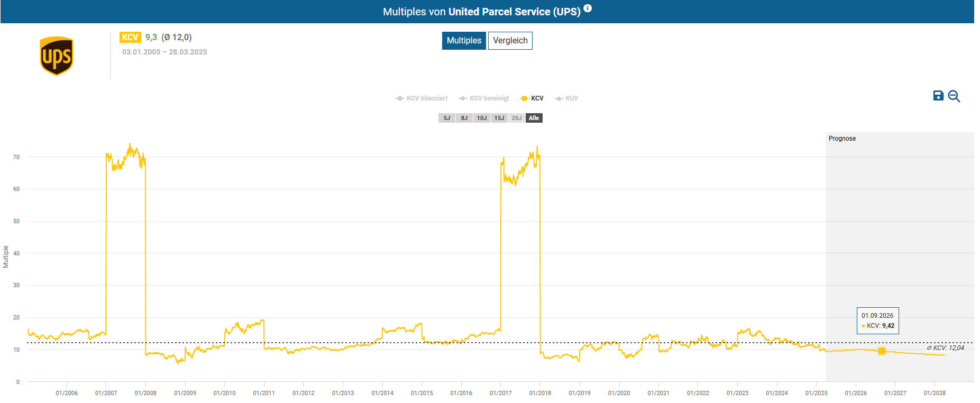
Task: Click the highlighted forecast data point marker
Action: pos(882,351)
